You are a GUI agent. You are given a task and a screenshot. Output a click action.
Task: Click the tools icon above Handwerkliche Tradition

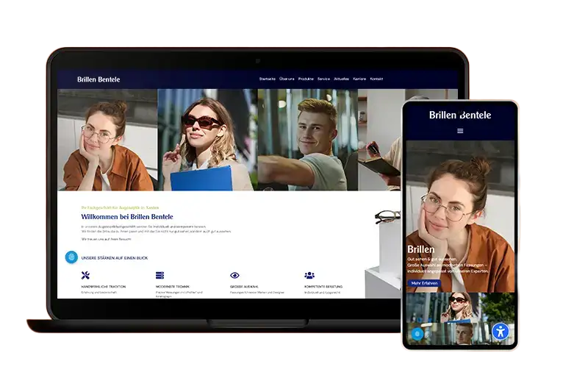tap(86, 276)
